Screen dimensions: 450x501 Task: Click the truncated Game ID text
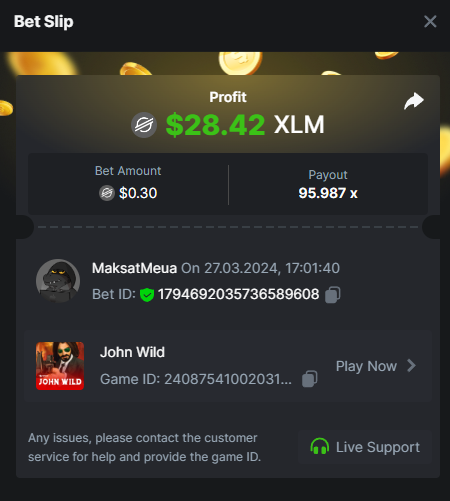click(x=196, y=379)
